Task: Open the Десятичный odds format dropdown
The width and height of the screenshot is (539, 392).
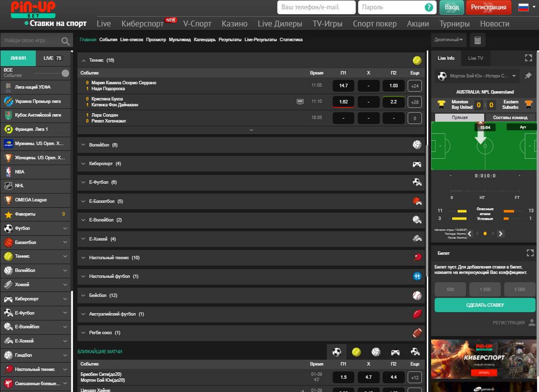Action: (x=448, y=40)
